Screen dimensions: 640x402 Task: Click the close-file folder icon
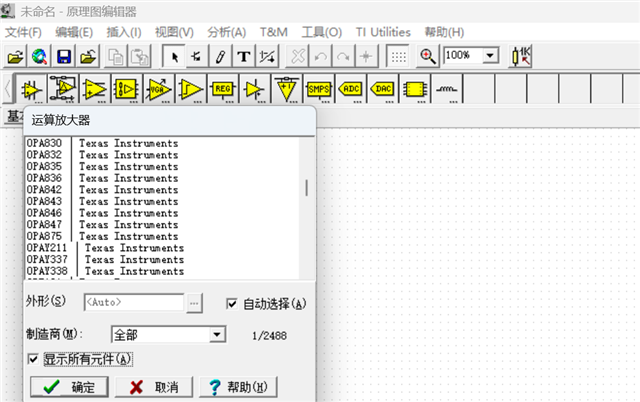pos(88,56)
